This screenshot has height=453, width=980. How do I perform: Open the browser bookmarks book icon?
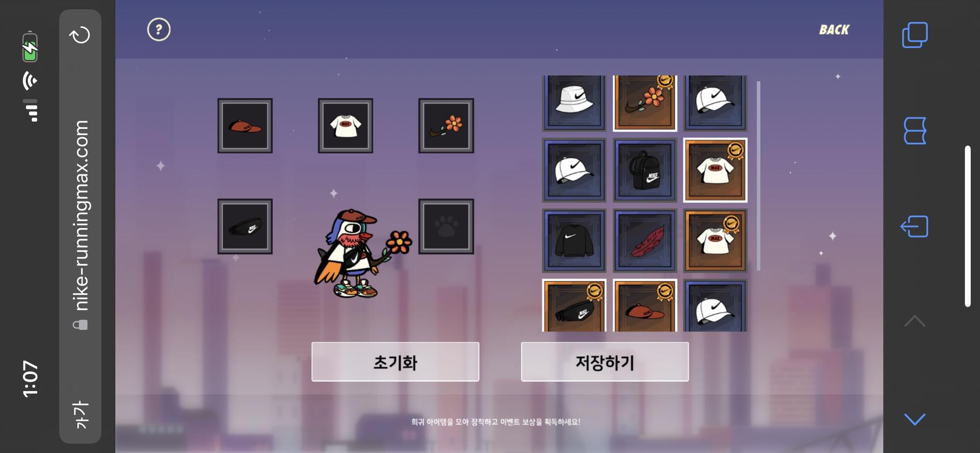click(x=915, y=131)
